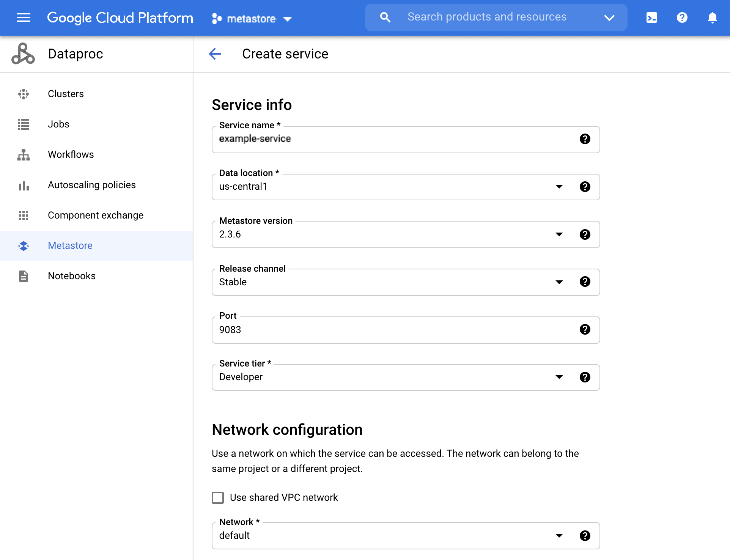Click the Autoscaling policies icon
Screen dimensions: 730x560
click(x=24, y=185)
